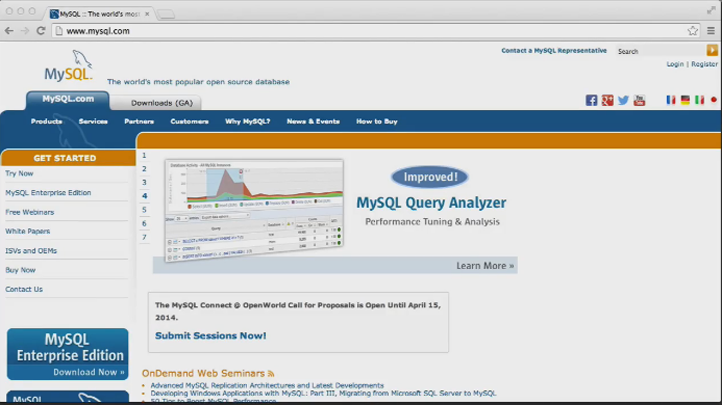Image resolution: width=722 pixels, height=405 pixels.
Task: Click the Try Now sidebar link
Action: tap(19, 174)
